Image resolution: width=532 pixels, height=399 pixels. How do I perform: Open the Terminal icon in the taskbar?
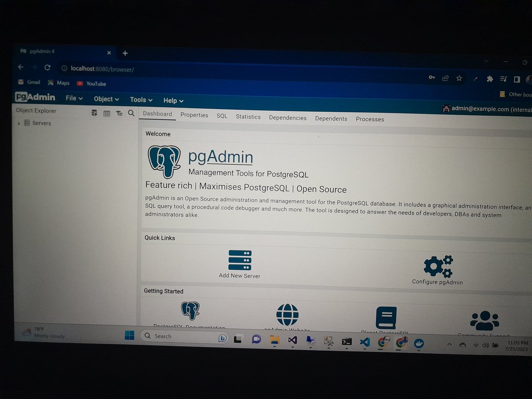click(347, 341)
